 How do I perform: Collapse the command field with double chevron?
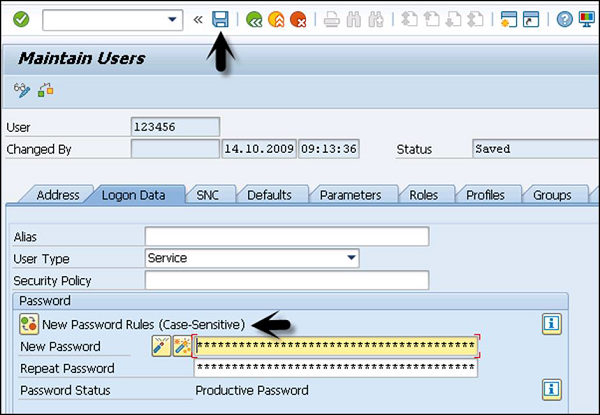pos(198,20)
